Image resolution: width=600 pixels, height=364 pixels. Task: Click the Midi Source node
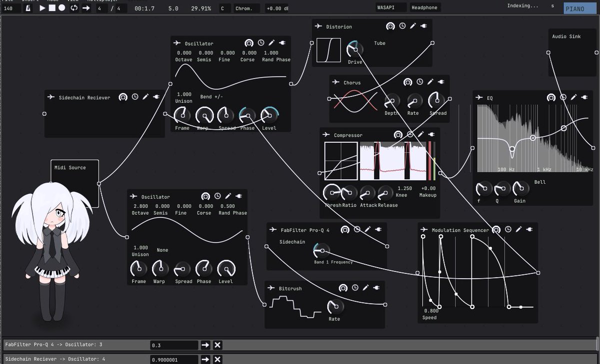click(75, 184)
